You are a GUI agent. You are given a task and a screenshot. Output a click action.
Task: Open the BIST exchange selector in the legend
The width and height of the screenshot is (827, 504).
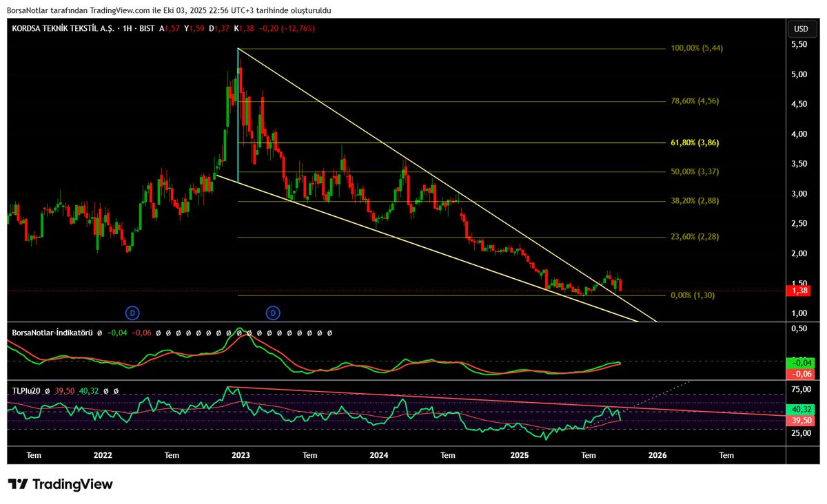[x=147, y=29]
